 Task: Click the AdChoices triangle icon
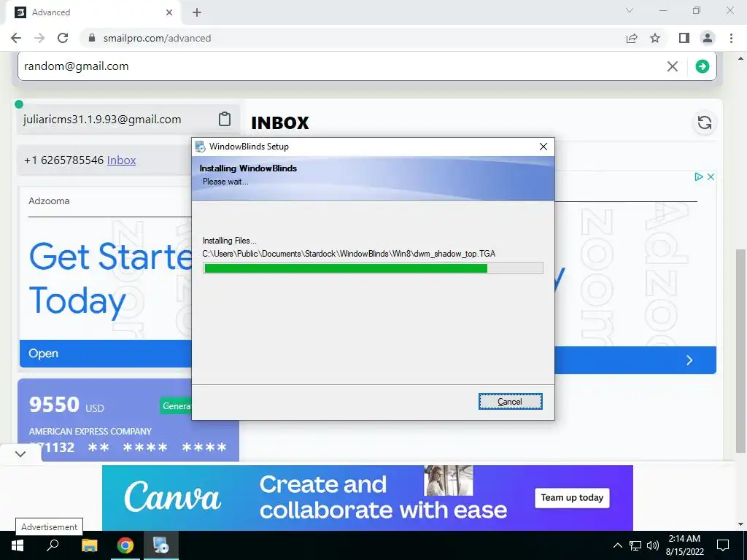(x=698, y=176)
